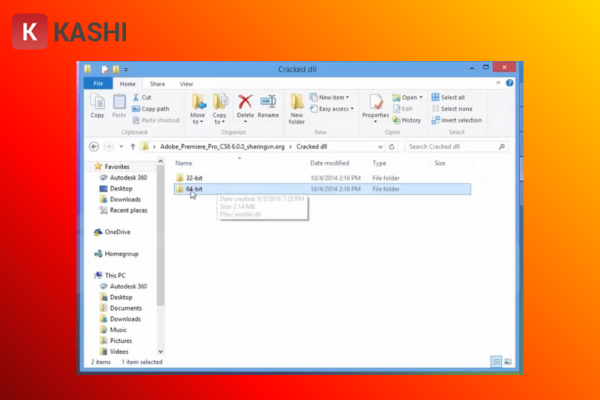
Task: Select This PC in navigation pane
Action: pyautogui.click(x=115, y=275)
